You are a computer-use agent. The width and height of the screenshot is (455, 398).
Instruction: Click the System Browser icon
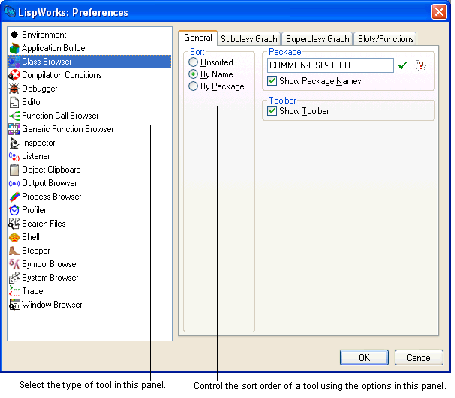click(x=14, y=277)
